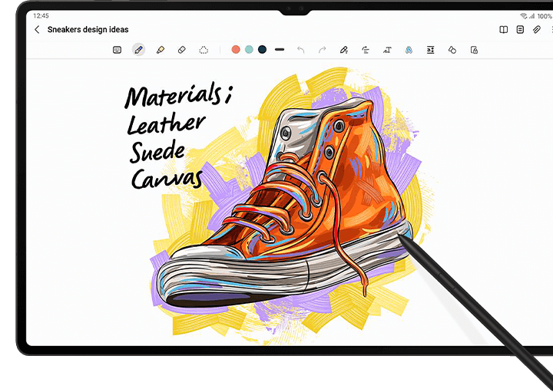553x392 pixels.
Task: Switch to reading mode with book icon
Action: click(504, 30)
